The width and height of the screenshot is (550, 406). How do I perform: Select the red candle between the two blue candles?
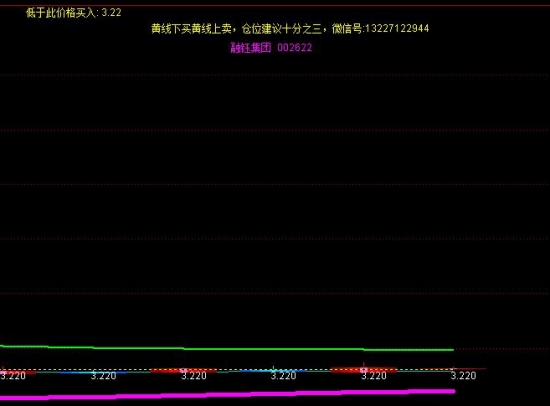point(183,370)
